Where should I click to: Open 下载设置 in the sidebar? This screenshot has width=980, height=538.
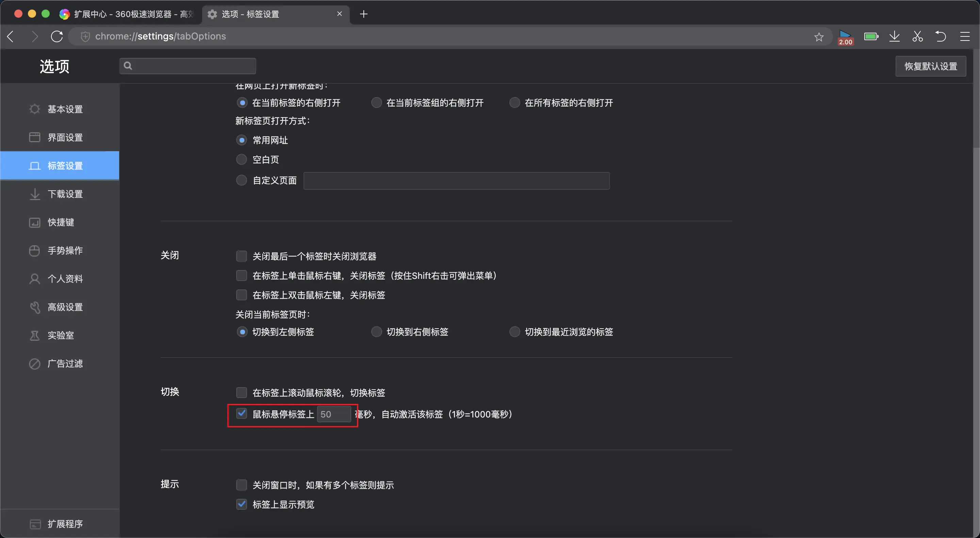point(60,194)
